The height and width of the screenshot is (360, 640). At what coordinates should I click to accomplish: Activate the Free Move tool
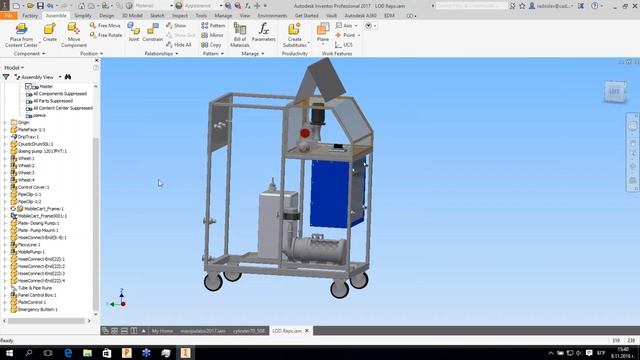[x=105, y=25]
